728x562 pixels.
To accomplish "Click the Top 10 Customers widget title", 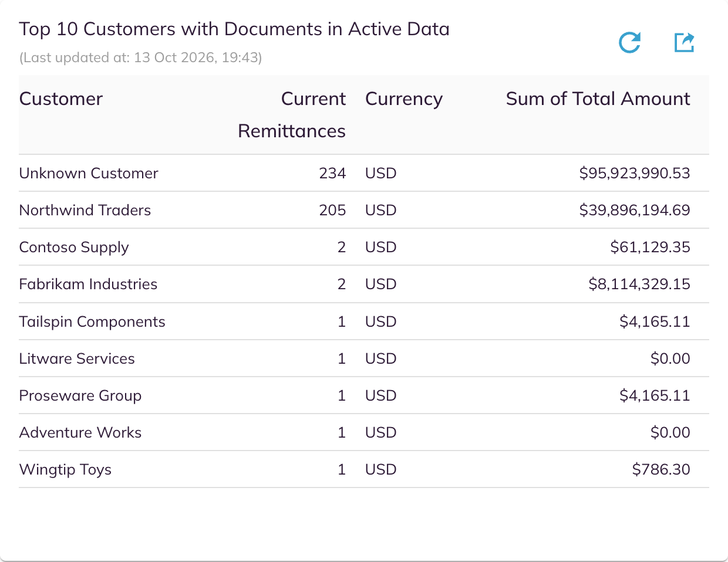I will coord(234,29).
